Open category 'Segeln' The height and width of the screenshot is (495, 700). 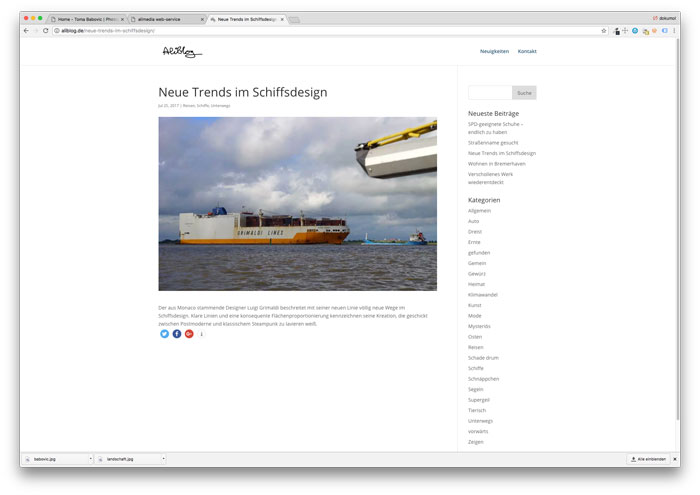[x=475, y=390]
